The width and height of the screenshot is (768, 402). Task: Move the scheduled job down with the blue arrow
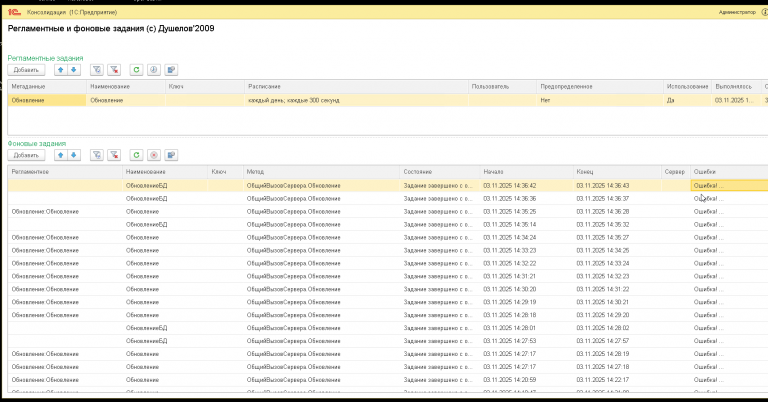click(x=73, y=70)
